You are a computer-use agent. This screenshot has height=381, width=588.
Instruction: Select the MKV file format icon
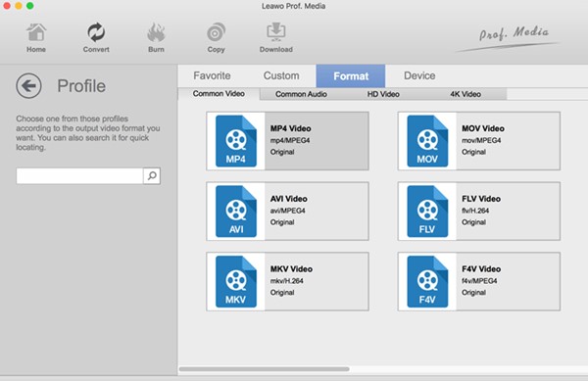(x=236, y=281)
